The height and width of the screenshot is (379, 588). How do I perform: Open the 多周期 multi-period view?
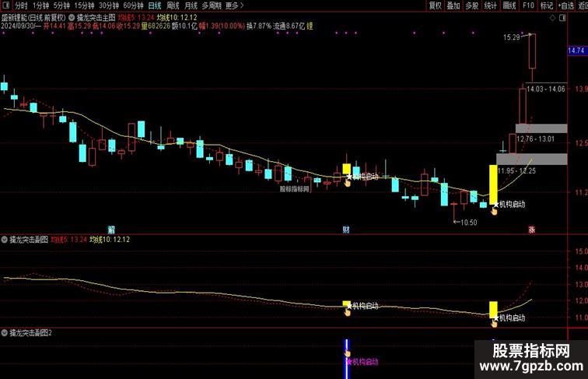click(x=212, y=5)
